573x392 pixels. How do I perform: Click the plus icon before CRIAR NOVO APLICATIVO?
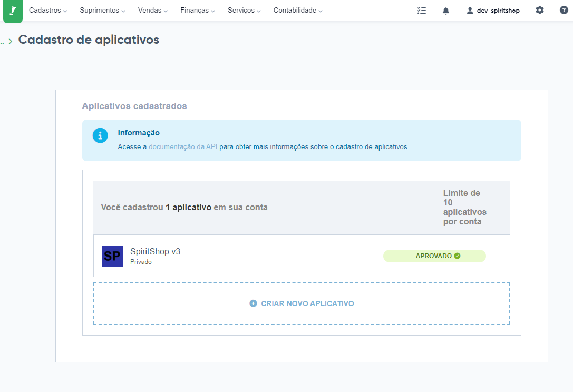(253, 303)
